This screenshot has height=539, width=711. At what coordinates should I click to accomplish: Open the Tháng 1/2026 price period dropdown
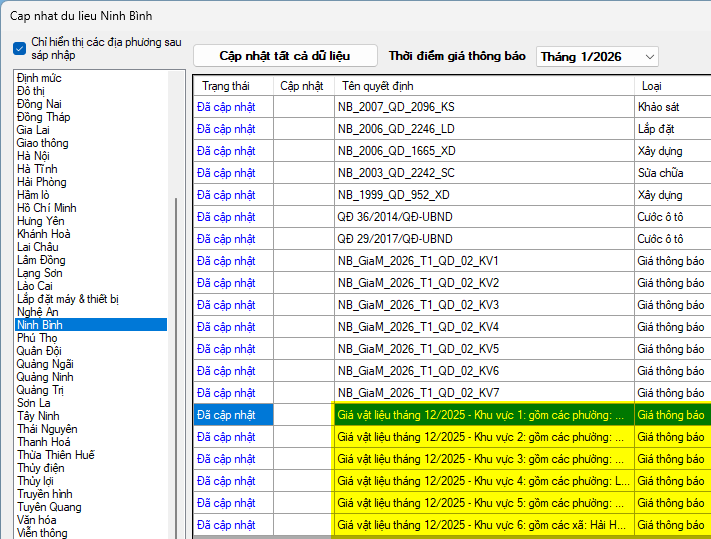click(x=597, y=57)
